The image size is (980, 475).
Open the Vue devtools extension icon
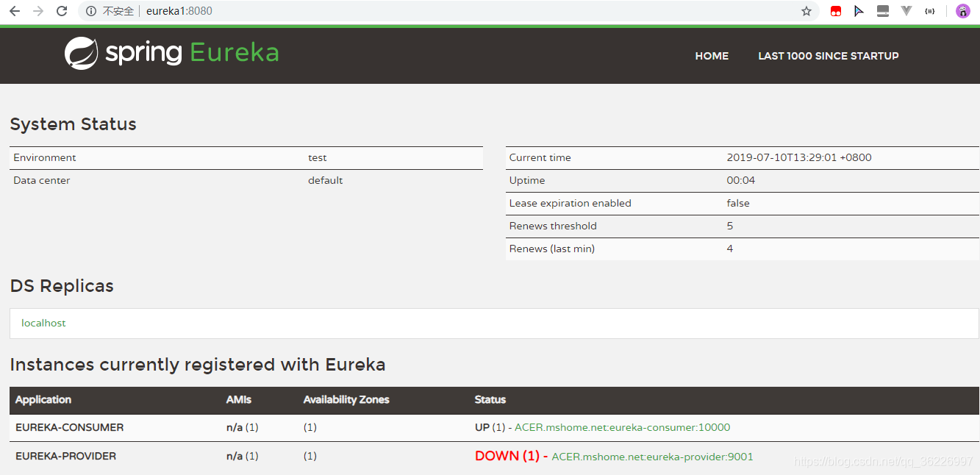[906, 11]
